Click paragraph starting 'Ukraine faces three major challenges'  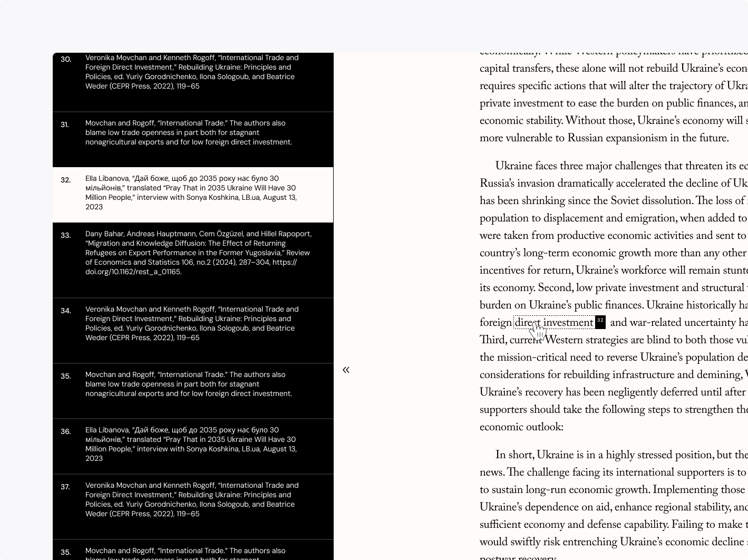614,296
